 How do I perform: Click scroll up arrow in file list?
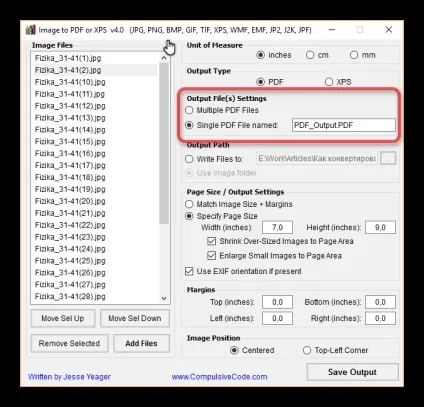(164, 58)
